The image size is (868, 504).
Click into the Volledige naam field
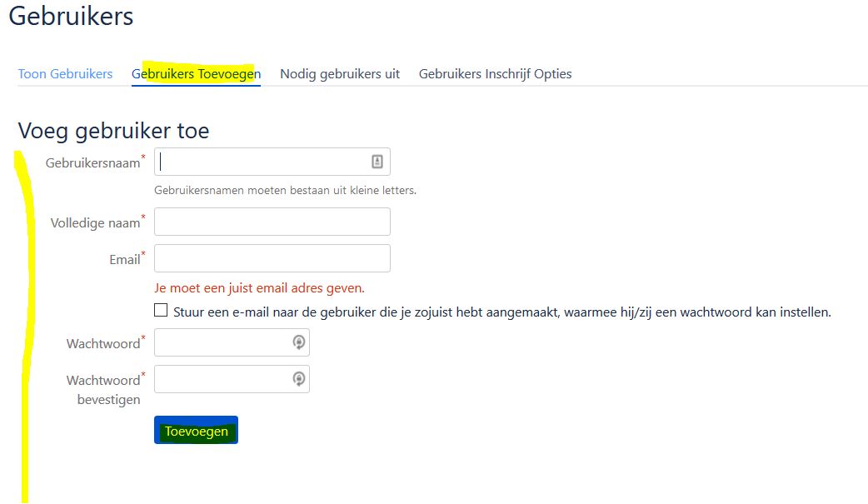point(272,222)
